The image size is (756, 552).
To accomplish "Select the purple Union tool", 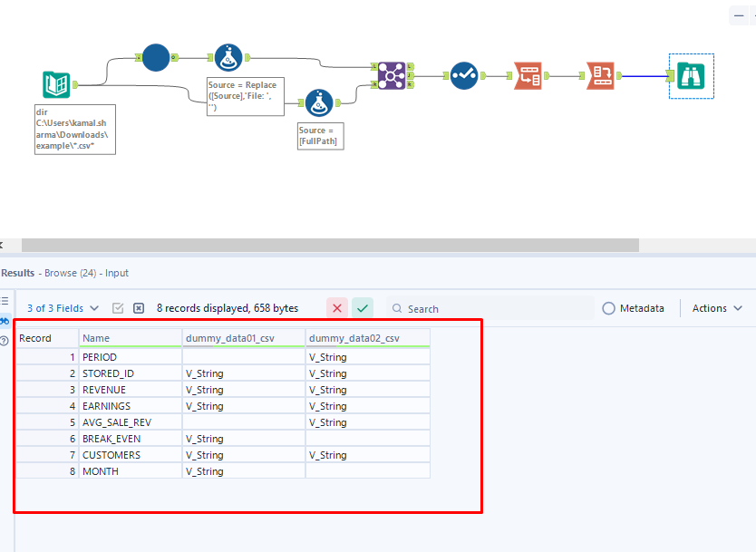I will [x=390, y=75].
